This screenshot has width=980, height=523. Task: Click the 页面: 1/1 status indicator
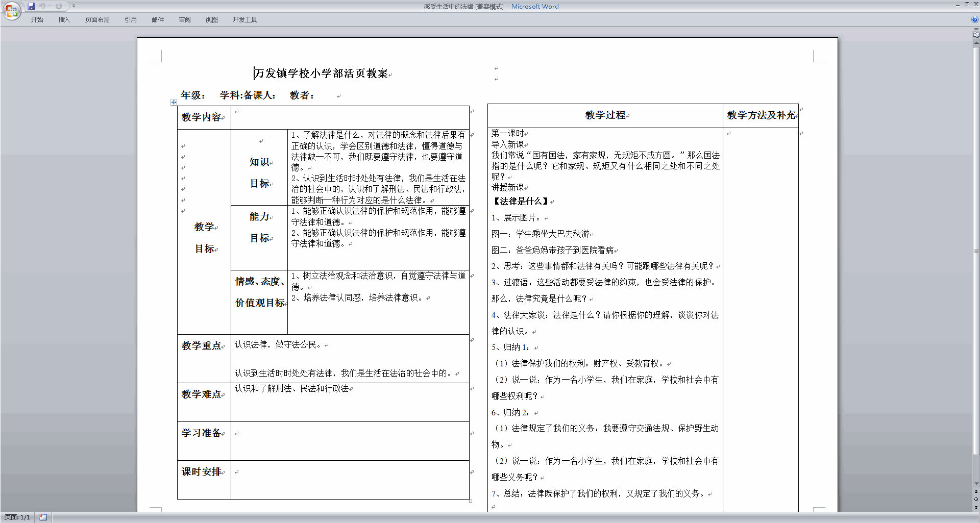point(17,517)
